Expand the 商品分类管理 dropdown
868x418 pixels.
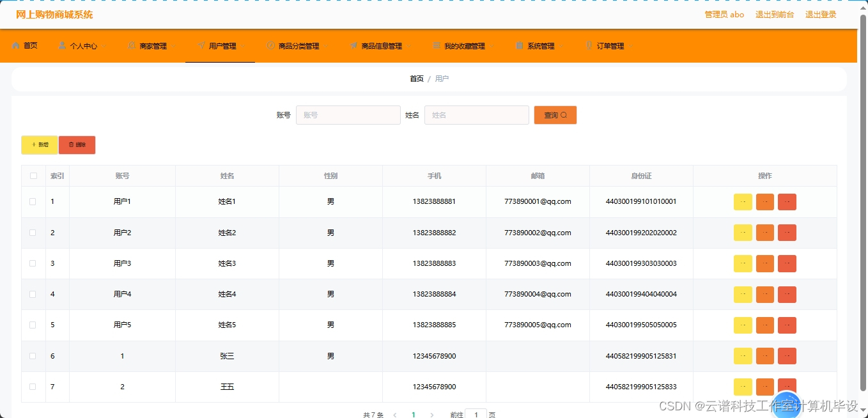tap(326, 45)
